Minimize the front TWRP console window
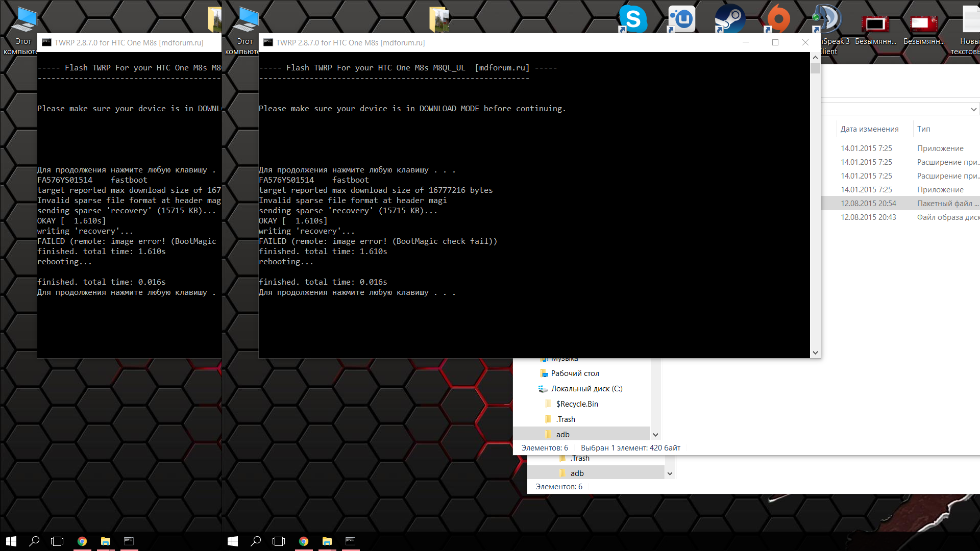Image resolution: width=980 pixels, height=551 pixels. pyautogui.click(x=746, y=42)
